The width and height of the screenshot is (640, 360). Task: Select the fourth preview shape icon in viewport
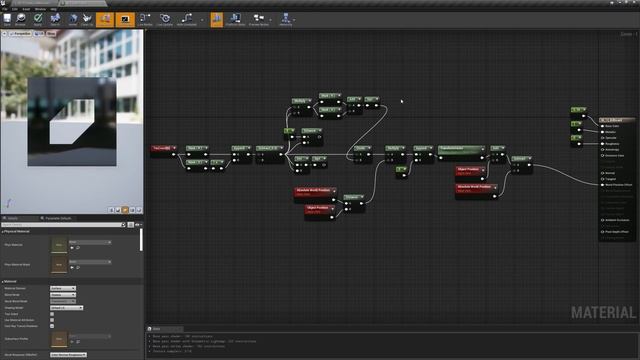(132, 210)
